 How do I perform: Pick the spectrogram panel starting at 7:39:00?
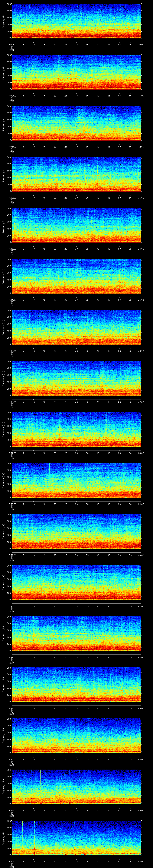[77, 531]
